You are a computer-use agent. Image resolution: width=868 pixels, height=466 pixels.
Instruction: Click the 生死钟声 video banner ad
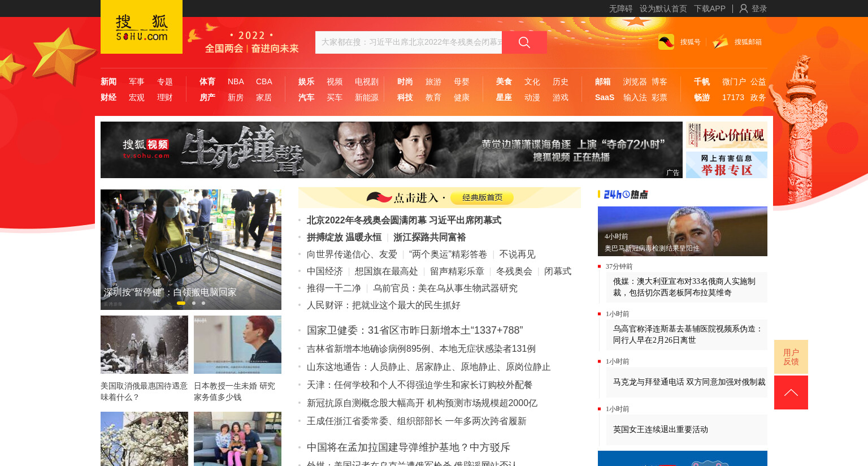tap(392, 150)
